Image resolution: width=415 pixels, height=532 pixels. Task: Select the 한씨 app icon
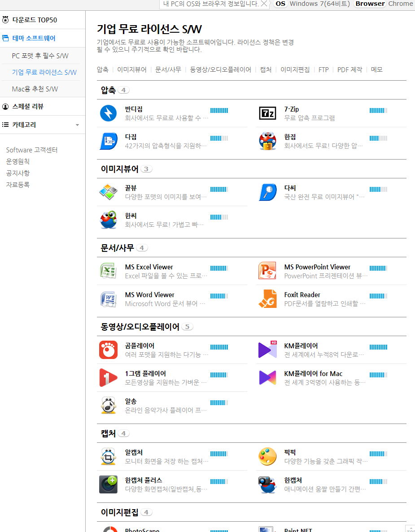click(108, 220)
